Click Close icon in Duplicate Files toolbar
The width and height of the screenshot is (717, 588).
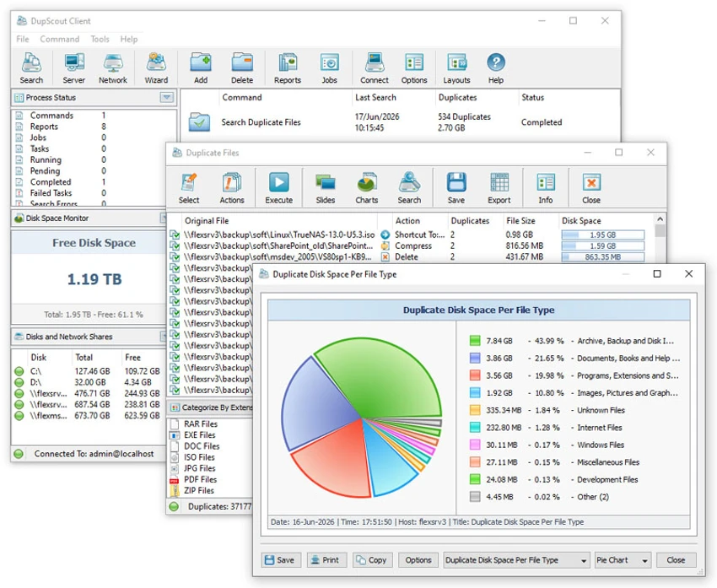point(591,188)
